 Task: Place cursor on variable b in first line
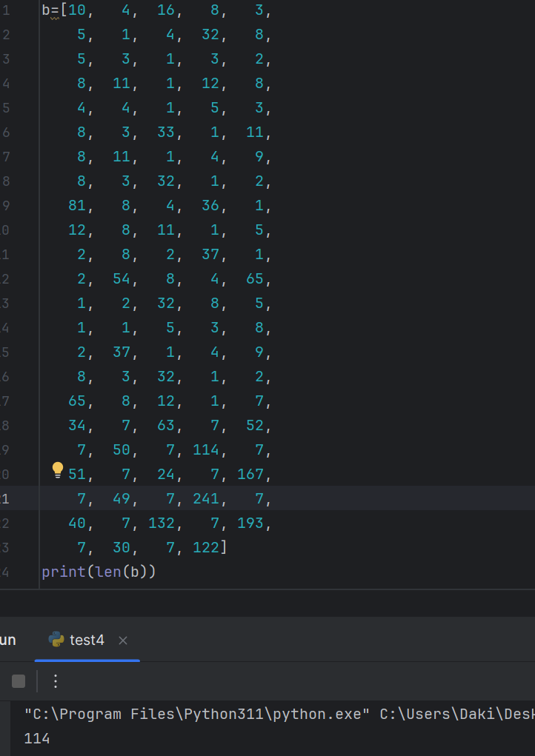(x=46, y=10)
